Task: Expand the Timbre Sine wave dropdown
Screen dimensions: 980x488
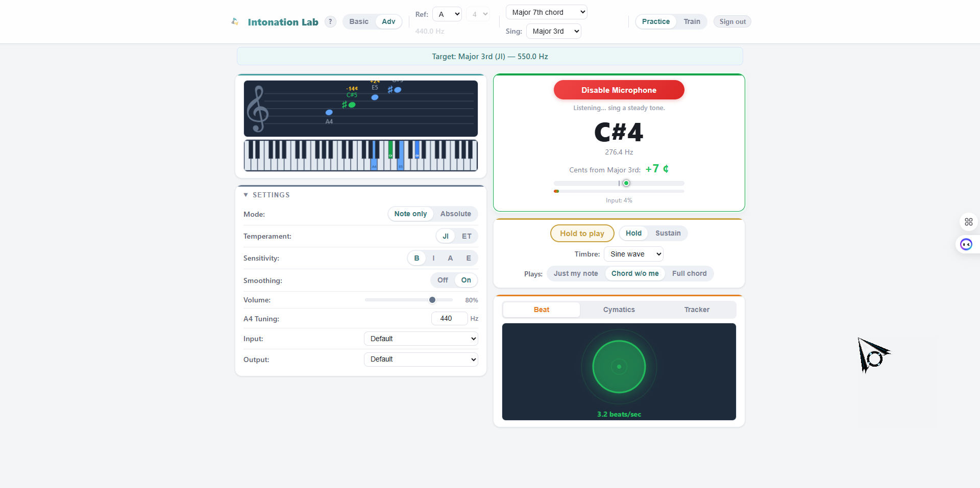Action: [633, 254]
